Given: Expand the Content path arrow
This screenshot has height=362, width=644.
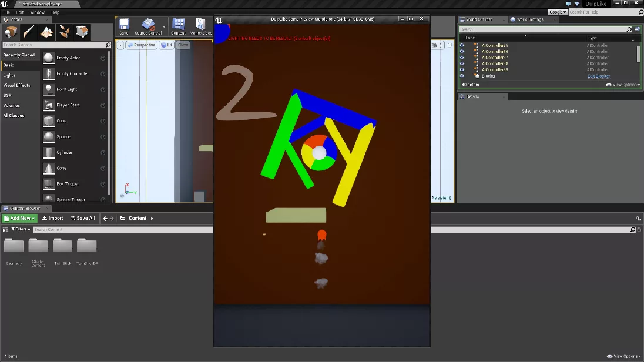Looking at the screenshot, I should pyautogui.click(x=152, y=219).
